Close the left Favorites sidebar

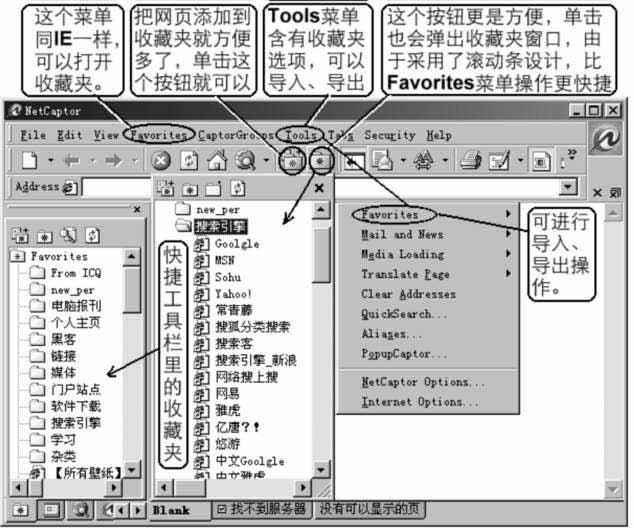pos(137,209)
